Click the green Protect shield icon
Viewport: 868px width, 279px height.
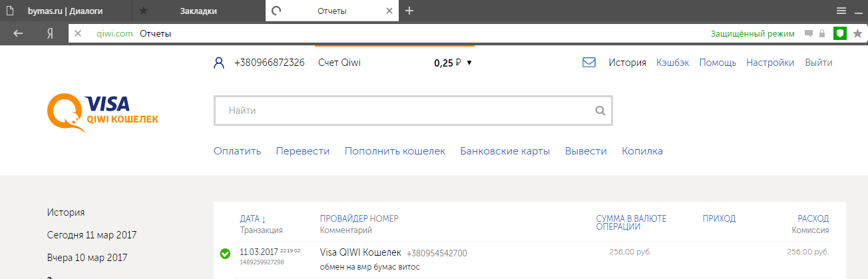(840, 33)
